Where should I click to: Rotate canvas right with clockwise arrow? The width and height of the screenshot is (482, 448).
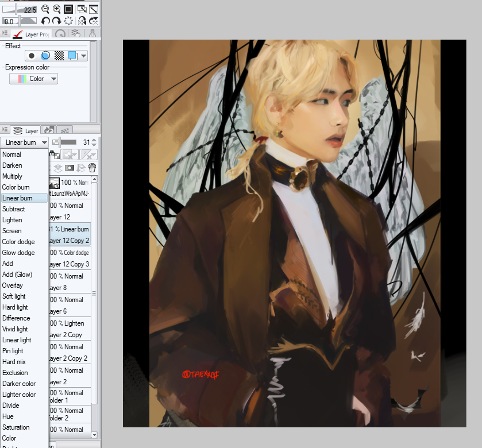pos(56,21)
